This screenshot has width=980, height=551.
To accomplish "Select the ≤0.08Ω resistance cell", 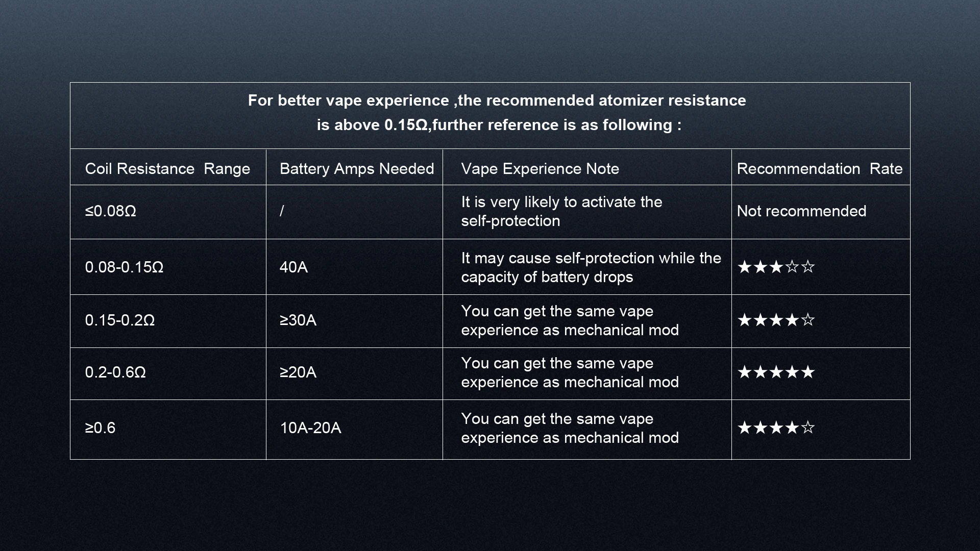I will pyautogui.click(x=111, y=211).
